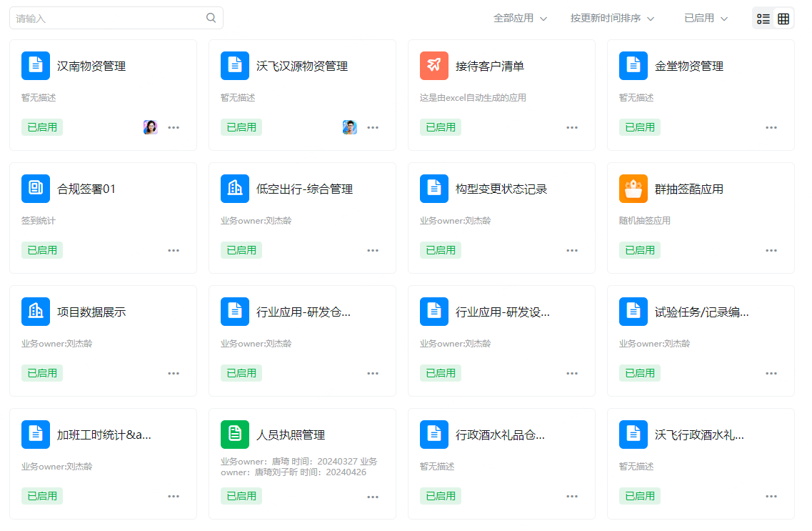812x531 pixels.
Task: Open 试验任务/记录编... app icon
Action: point(633,312)
